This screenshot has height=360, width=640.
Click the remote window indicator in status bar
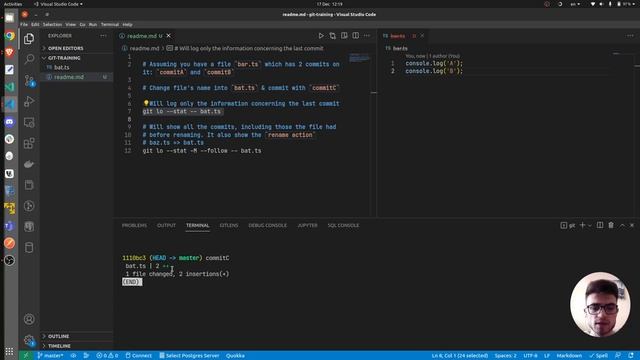coord(26,356)
